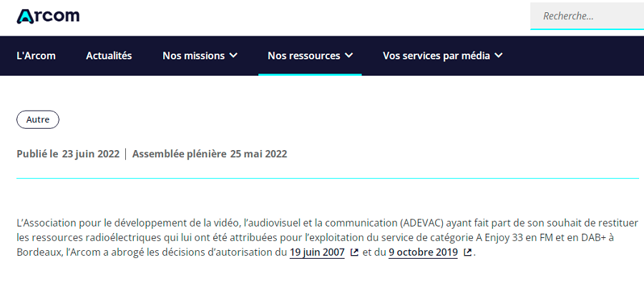Open the 19 juin 2007 decision link
Screen dimensions: 644x288
point(317,252)
